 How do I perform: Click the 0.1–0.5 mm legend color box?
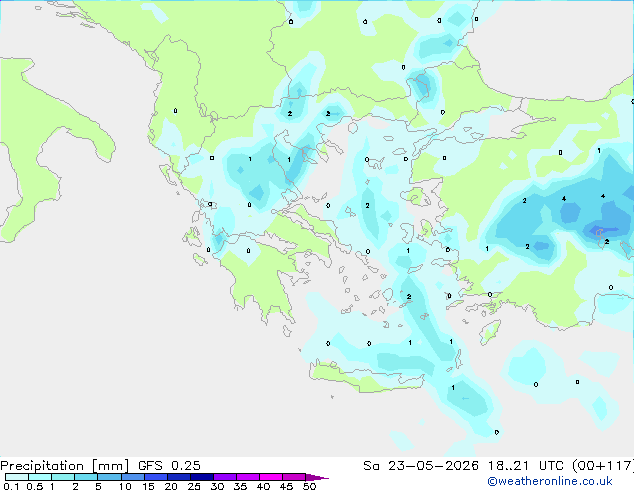pyautogui.click(x=17, y=477)
